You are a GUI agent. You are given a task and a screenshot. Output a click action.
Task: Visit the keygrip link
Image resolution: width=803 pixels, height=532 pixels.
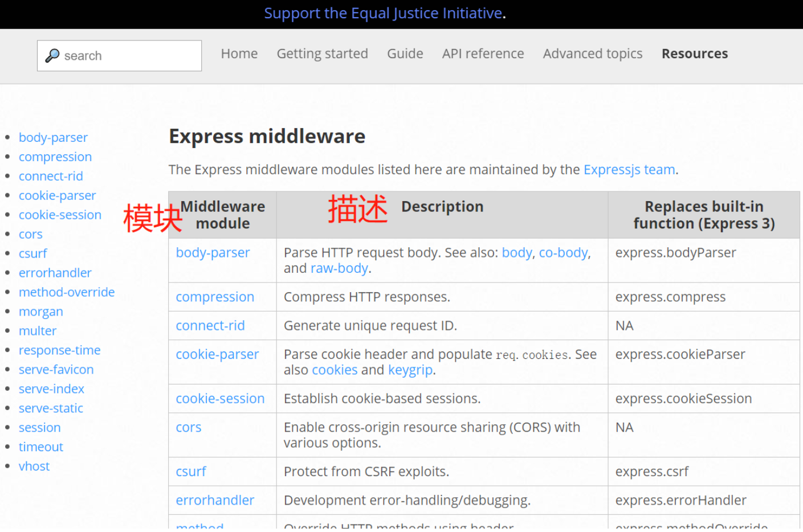[410, 370]
